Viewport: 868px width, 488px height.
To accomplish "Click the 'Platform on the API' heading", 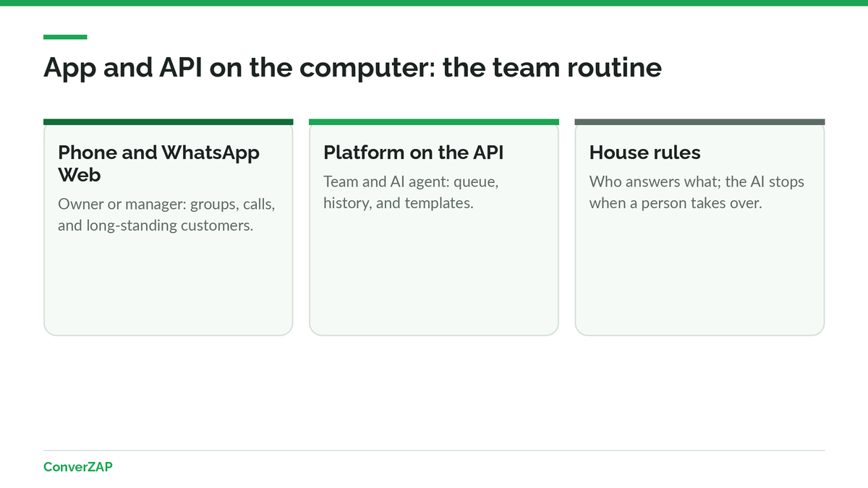I will pyautogui.click(x=413, y=153).
